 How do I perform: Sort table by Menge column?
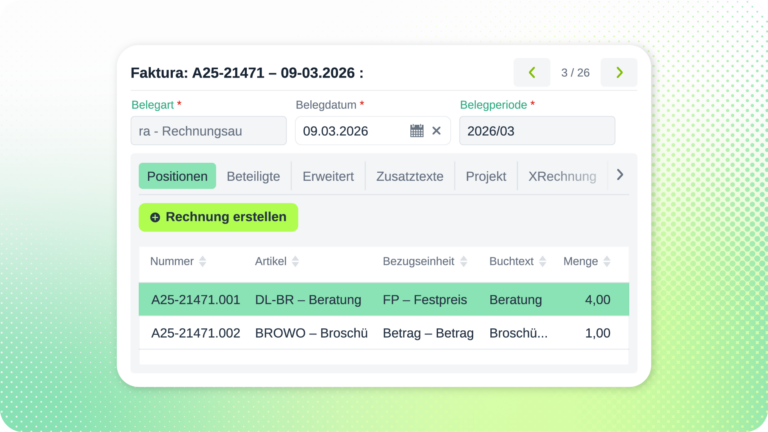(607, 262)
